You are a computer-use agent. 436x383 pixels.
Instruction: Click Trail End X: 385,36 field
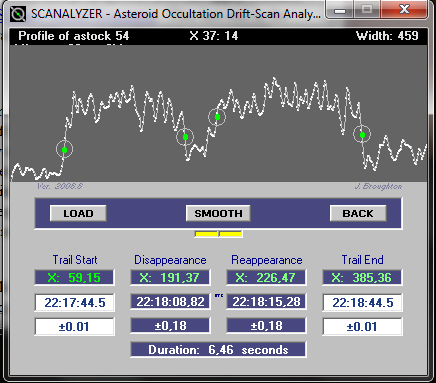pyautogui.click(x=362, y=278)
